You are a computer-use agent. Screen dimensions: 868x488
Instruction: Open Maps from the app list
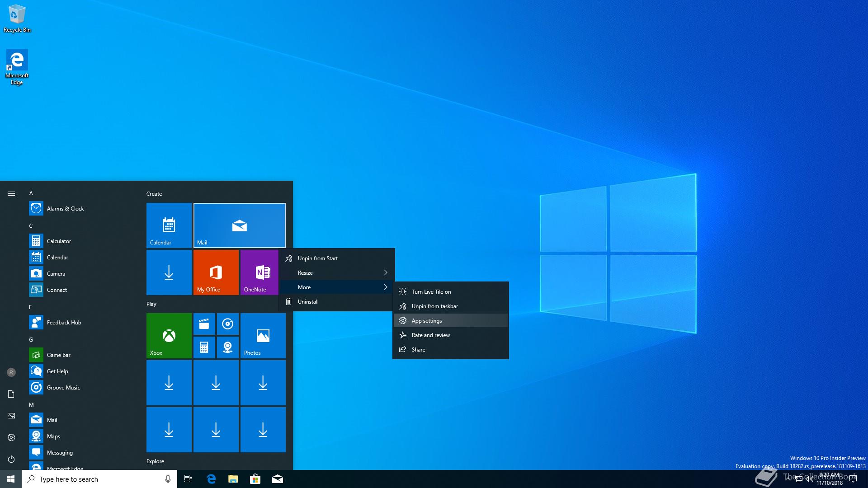coord(81,436)
